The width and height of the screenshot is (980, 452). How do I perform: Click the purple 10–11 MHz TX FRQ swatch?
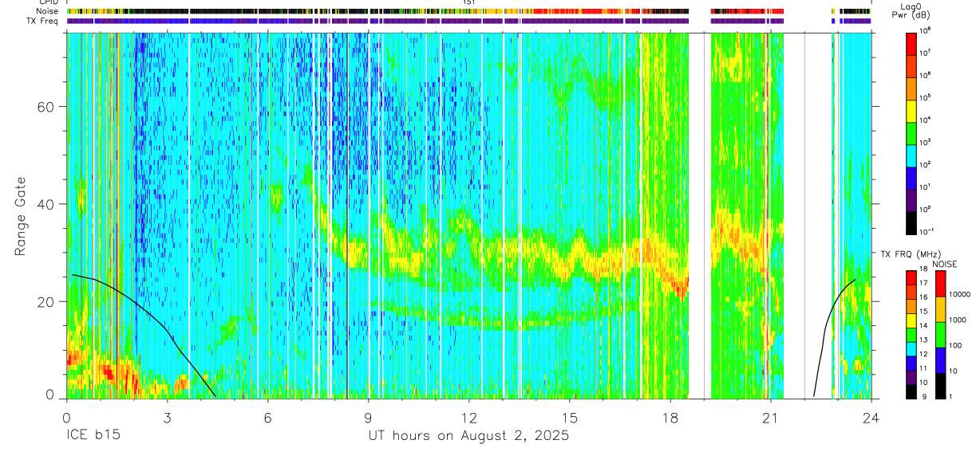(x=911, y=376)
